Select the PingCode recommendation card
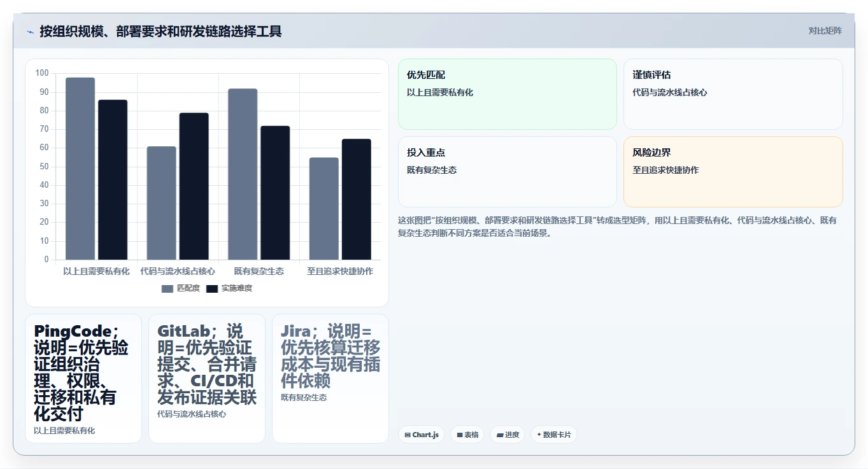Screen dimensions: 868x469 click(x=83, y=379)
